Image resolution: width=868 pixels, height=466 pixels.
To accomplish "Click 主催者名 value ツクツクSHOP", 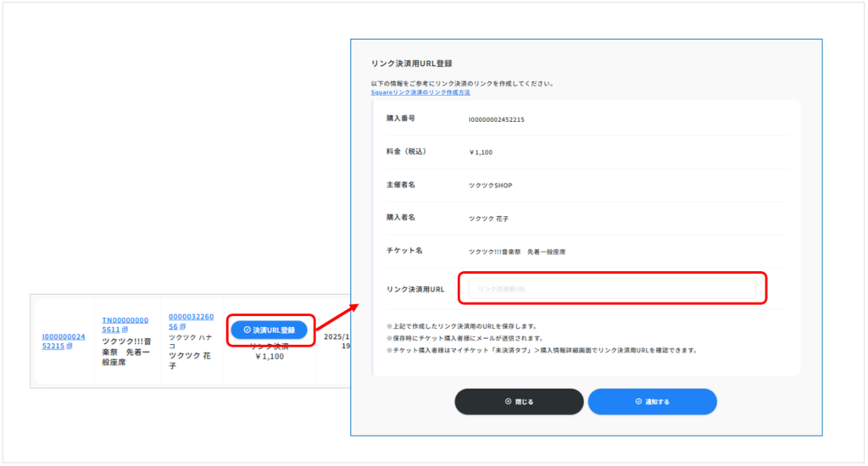I will pos(490,185).
